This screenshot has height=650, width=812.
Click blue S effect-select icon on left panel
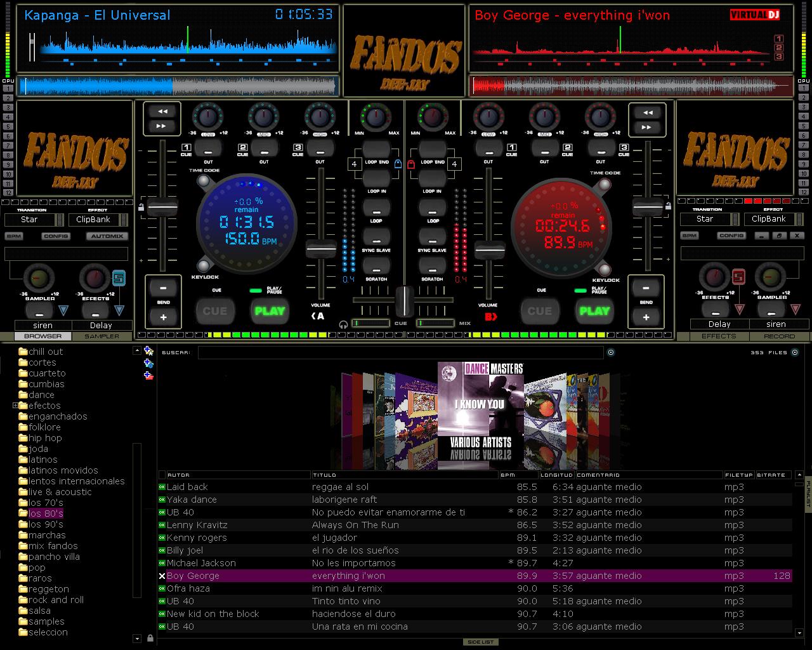[119, 278]
